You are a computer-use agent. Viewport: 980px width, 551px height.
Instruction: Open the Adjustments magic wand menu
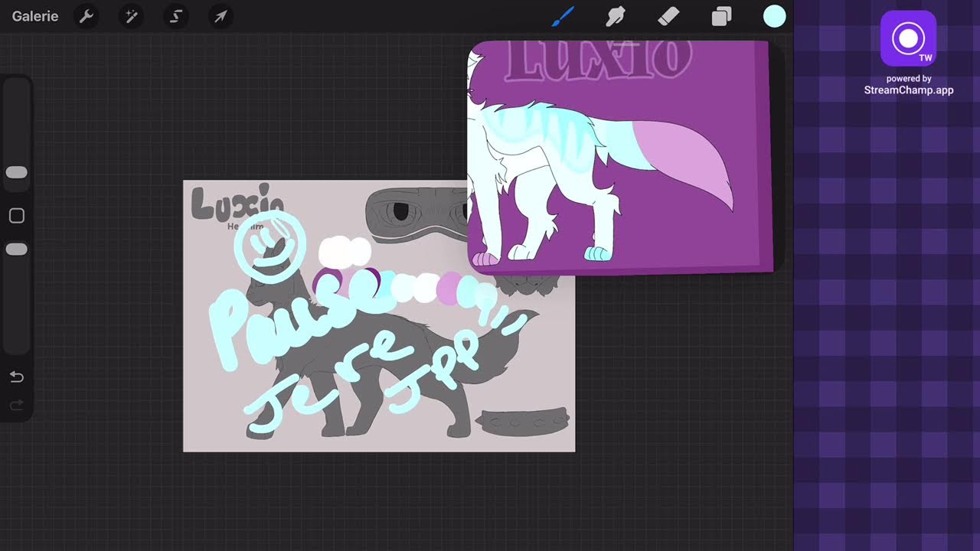coord(131,16)
